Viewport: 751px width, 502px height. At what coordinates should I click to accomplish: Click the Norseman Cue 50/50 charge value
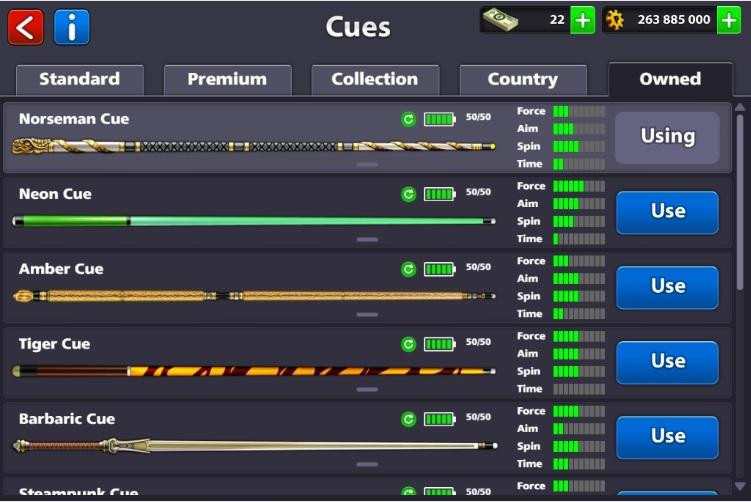click(478, 117)
